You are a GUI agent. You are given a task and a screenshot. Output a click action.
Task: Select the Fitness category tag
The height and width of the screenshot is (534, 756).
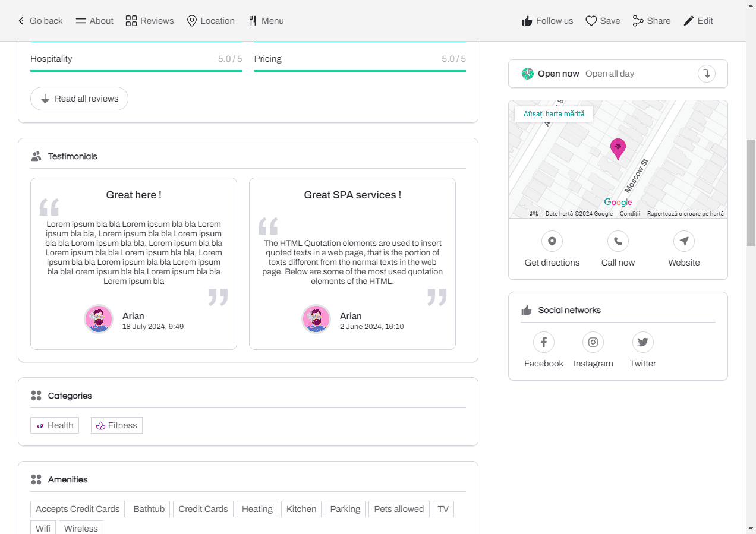coord(116,425)
